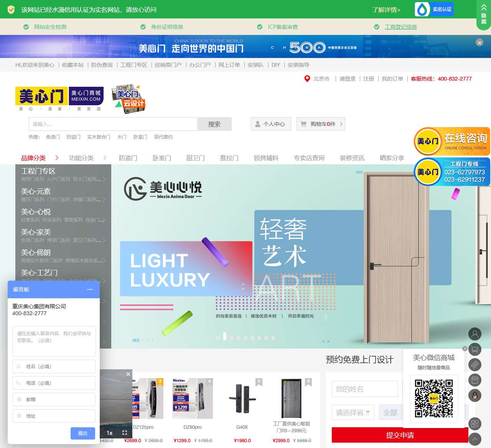Viewport: 491px width, 448px height.
Task: Open the DZ80pro product thumbnail
Action: click(193, 398)
